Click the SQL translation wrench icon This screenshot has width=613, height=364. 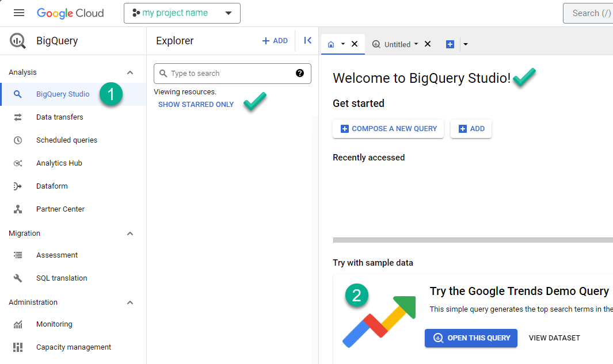click(18, 278)
